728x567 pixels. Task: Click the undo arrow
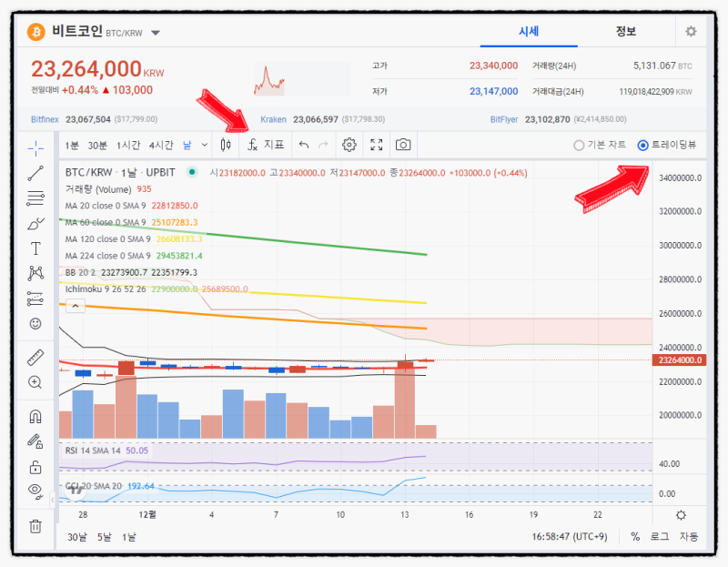tap(304, 145)
